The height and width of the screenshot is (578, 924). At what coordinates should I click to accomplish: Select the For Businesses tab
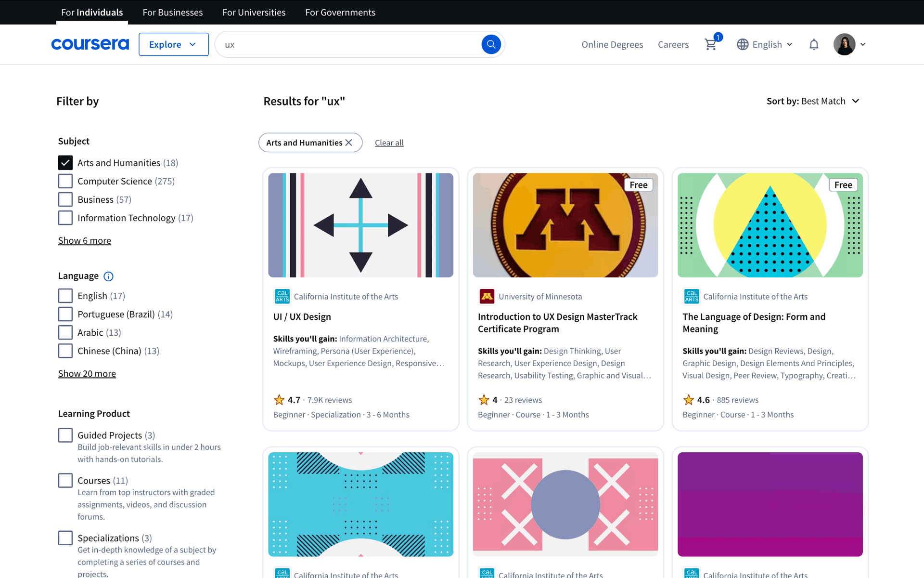[173, 12]
